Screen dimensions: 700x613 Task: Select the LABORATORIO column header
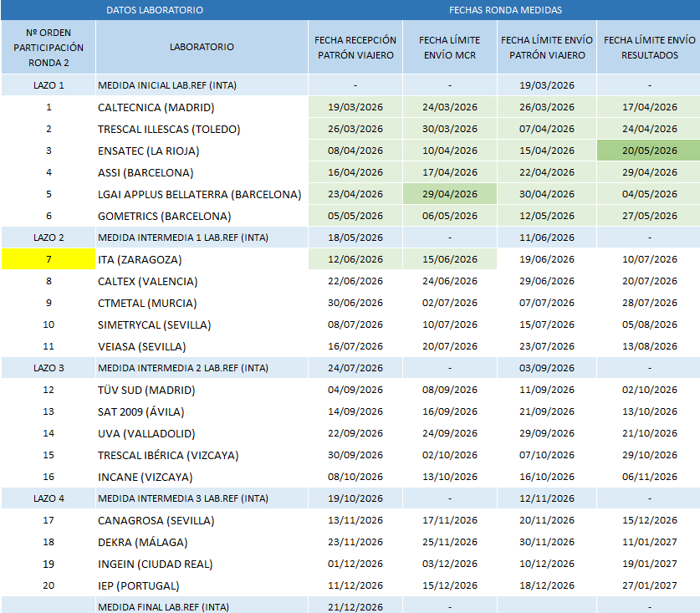coord(202,47)
